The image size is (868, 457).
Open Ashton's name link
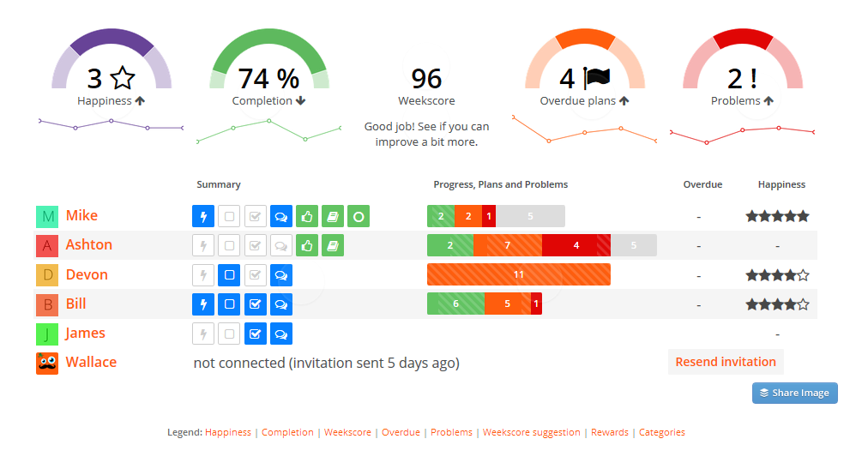point(89,244)
